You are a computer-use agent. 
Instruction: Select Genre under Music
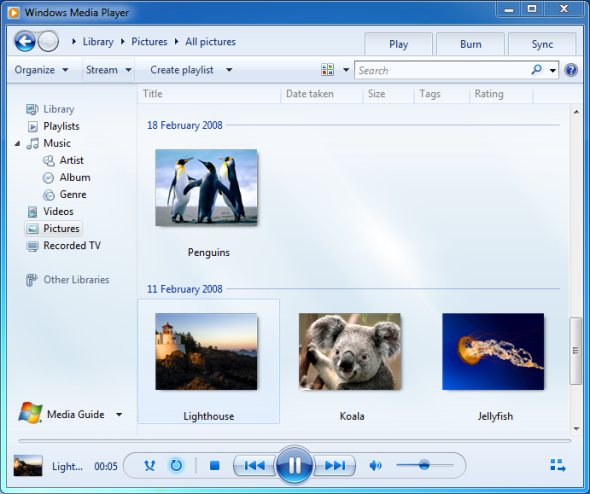coord(73,195)
